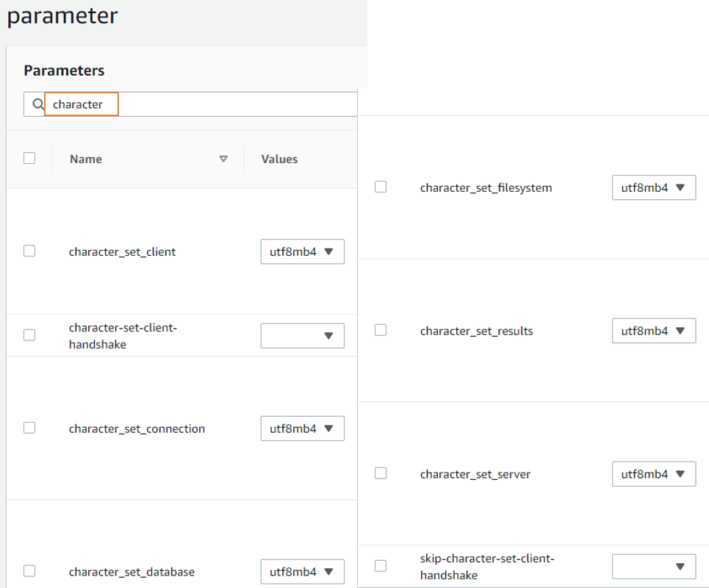Select the character-set-client-handshake parameter name
Screen dimensions: 709x588
[123, 336]
